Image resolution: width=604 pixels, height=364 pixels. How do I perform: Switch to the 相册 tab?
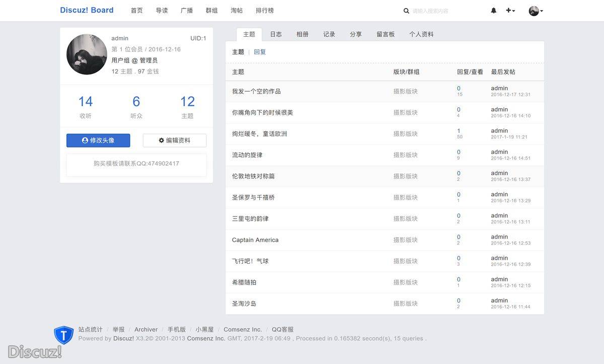pyautogui.click(x=303, y=34)
